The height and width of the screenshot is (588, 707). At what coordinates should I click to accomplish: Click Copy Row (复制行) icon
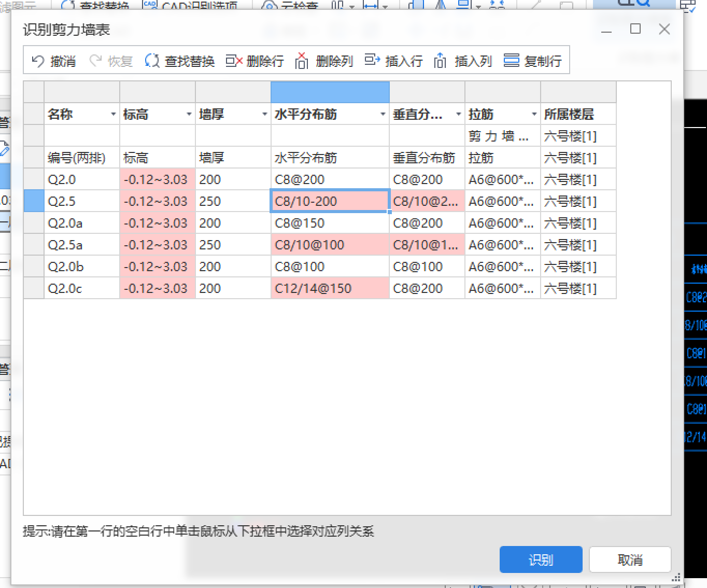tap(512, 61)
